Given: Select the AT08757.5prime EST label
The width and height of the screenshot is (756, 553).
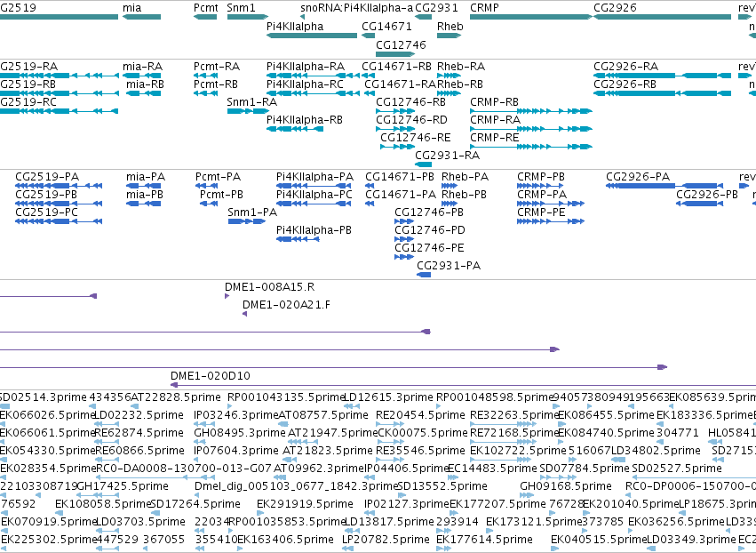Looking at the screenshot, I should [x=323, y=415].
